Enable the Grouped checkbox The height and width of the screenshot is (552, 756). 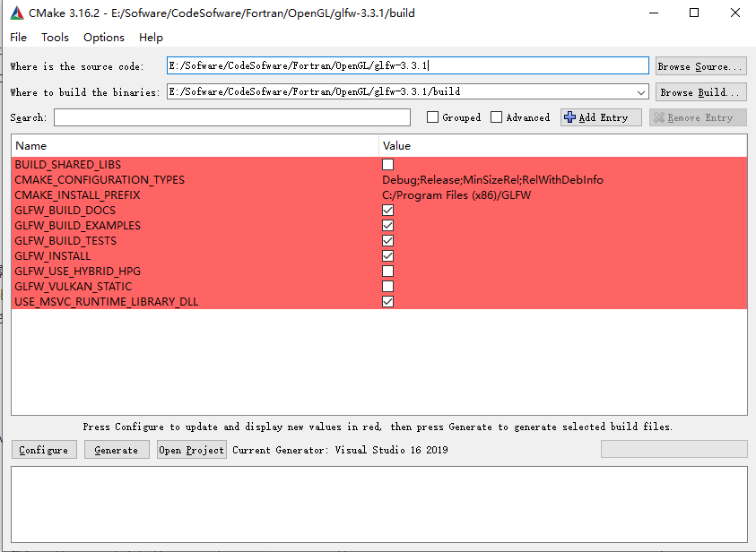(432, 117)
